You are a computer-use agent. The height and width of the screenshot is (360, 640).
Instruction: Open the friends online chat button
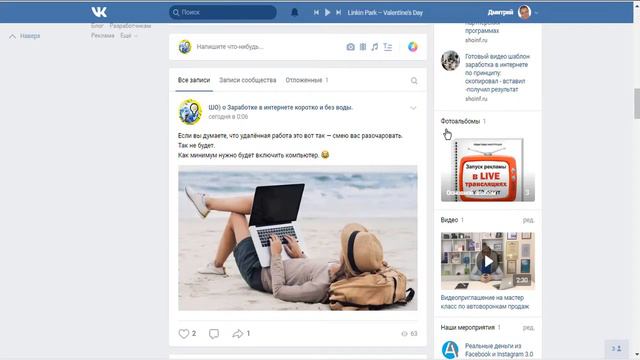coord(617,349)
